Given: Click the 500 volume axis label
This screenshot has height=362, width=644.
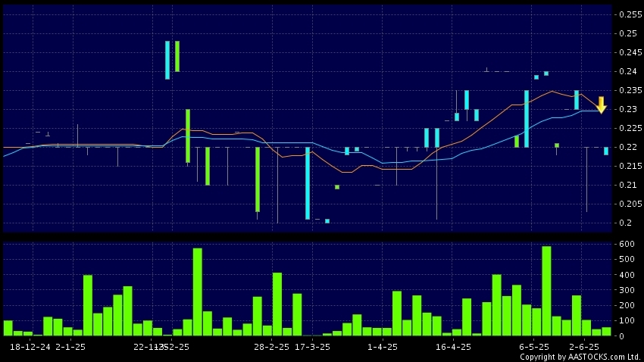Looking at the screenshot, I should point(627,260).
